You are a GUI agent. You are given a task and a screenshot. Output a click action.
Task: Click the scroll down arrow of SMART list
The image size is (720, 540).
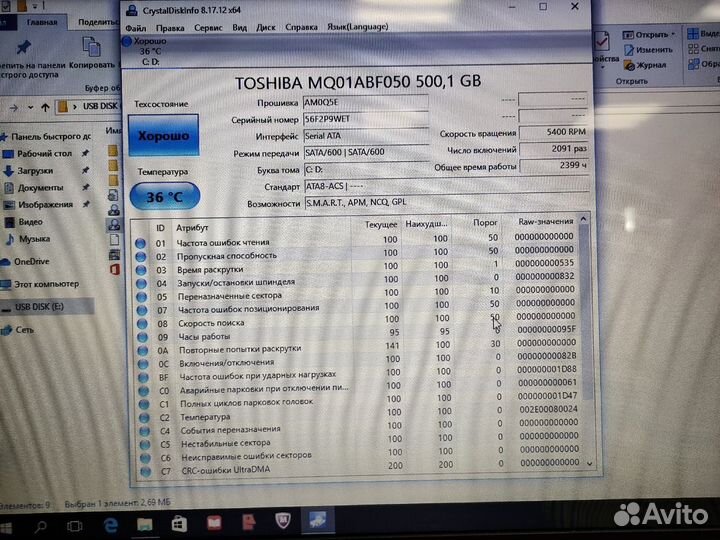click(x=590, y=464)
